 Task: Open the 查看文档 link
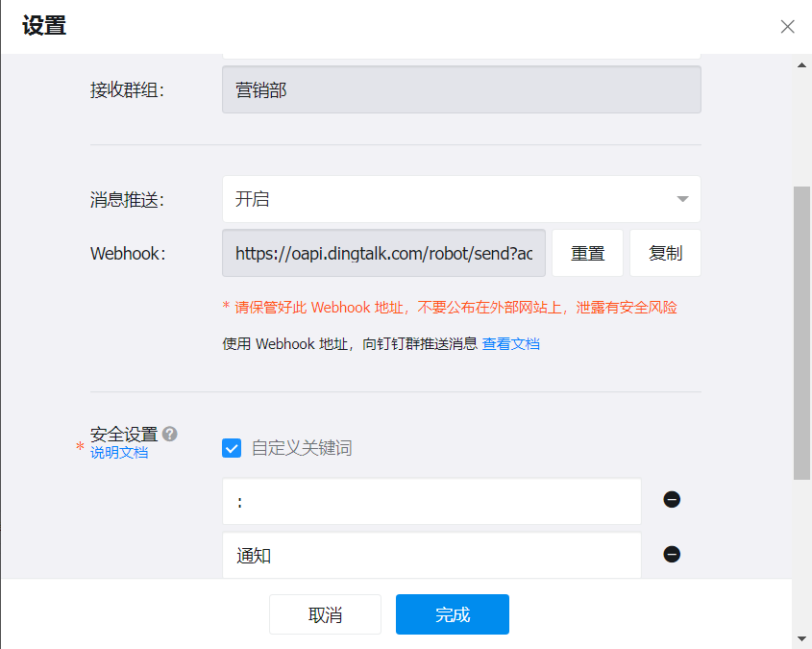click(x=510, y=344)
